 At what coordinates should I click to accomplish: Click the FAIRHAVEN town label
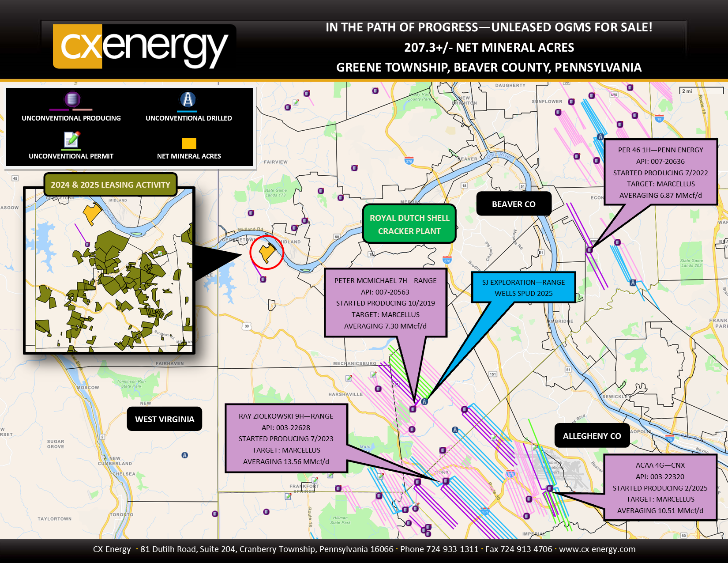tap(170, 363)
